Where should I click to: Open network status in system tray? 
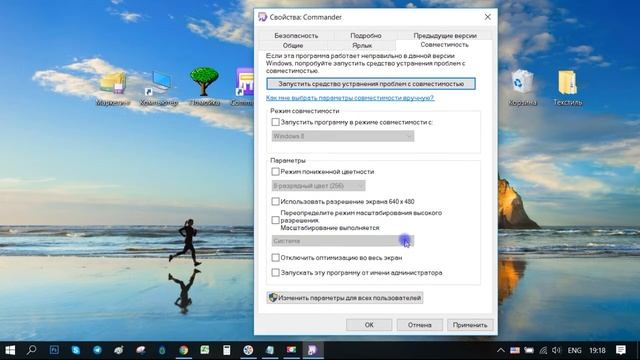543,350
